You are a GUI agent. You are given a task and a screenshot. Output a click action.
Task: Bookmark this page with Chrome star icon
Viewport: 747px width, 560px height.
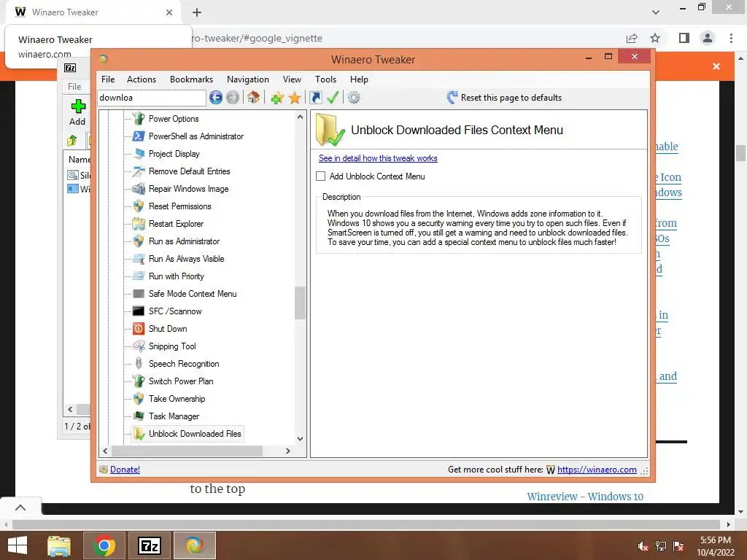pyautogui.click(x=655, y=38)
